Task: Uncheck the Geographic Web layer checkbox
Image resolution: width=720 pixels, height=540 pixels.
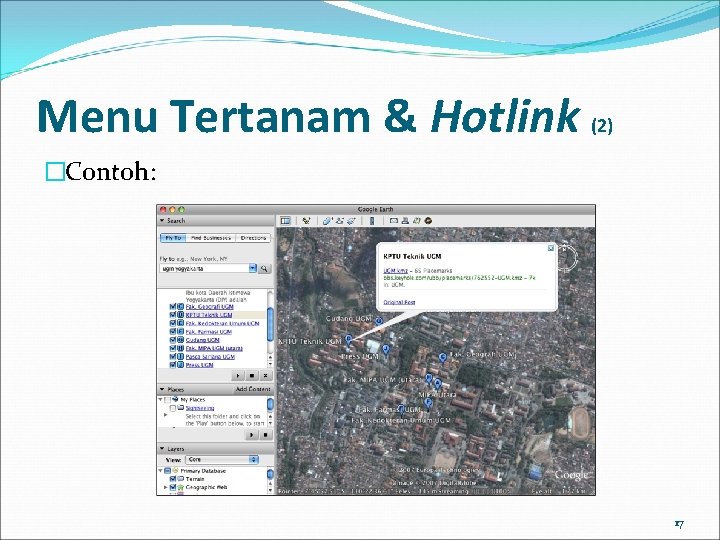Action: point(173,487)
